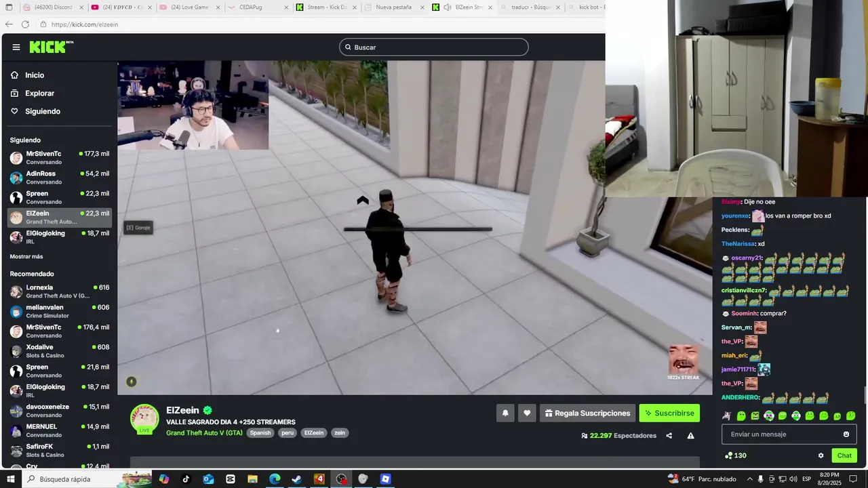Image resolution: width=868 pixels, height=488 pixels.
Task: Switch to the Stream - Kick Dashboard tab
Action: pos(328,7)
